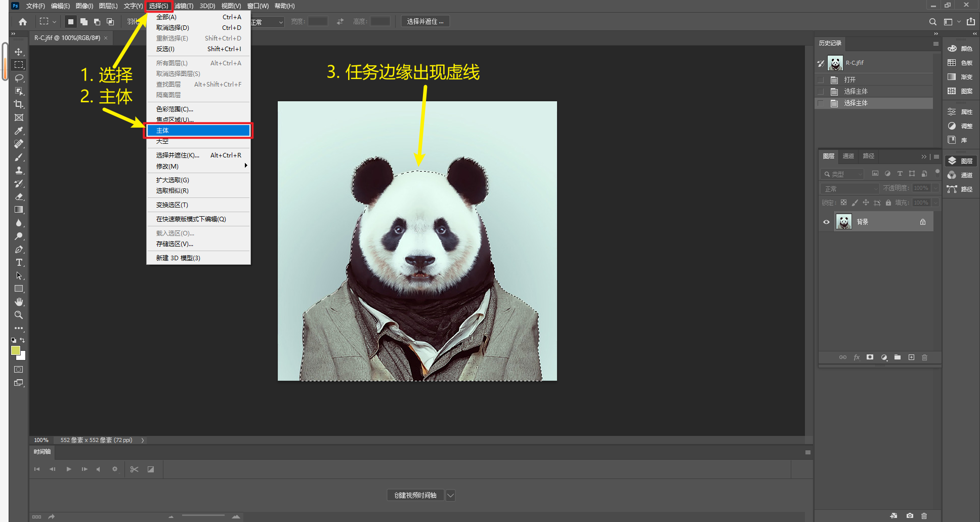Select the Object Selection tool
This screenshot has width=980, height=522.
pos(19,91)
